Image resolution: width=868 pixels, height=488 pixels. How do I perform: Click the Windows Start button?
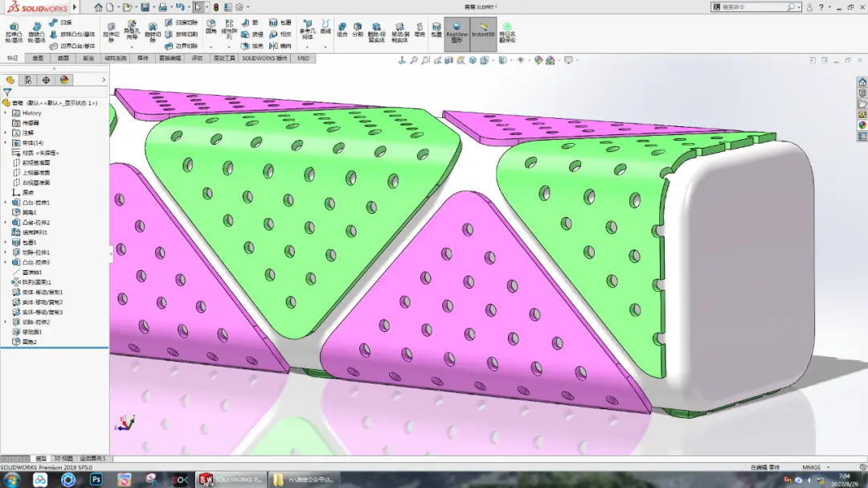coord(11,480)
